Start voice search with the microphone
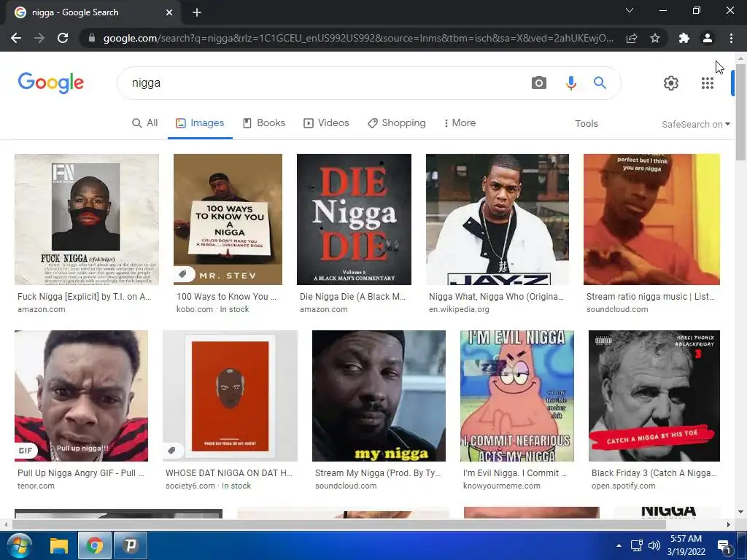 click(x=570, y=83)
